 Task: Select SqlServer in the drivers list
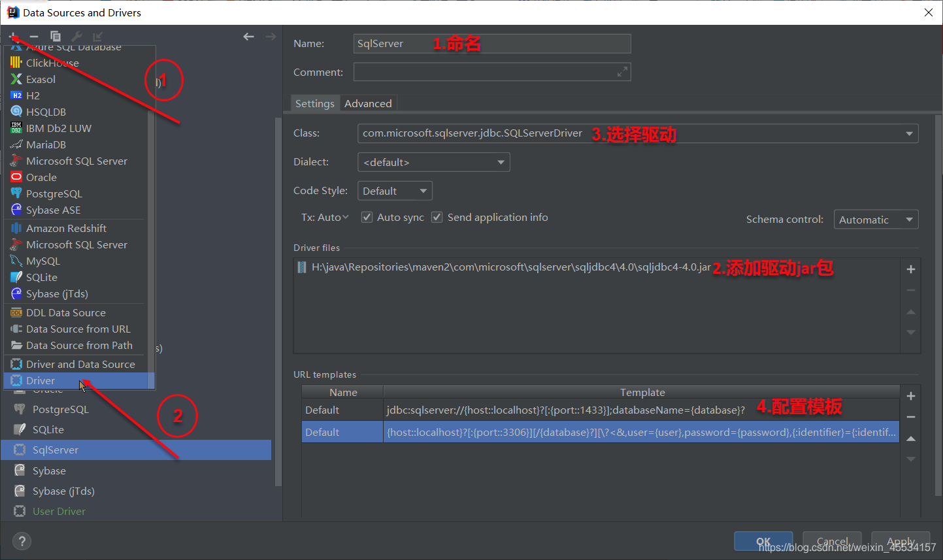pyautogui.click(x=136, y=450)
